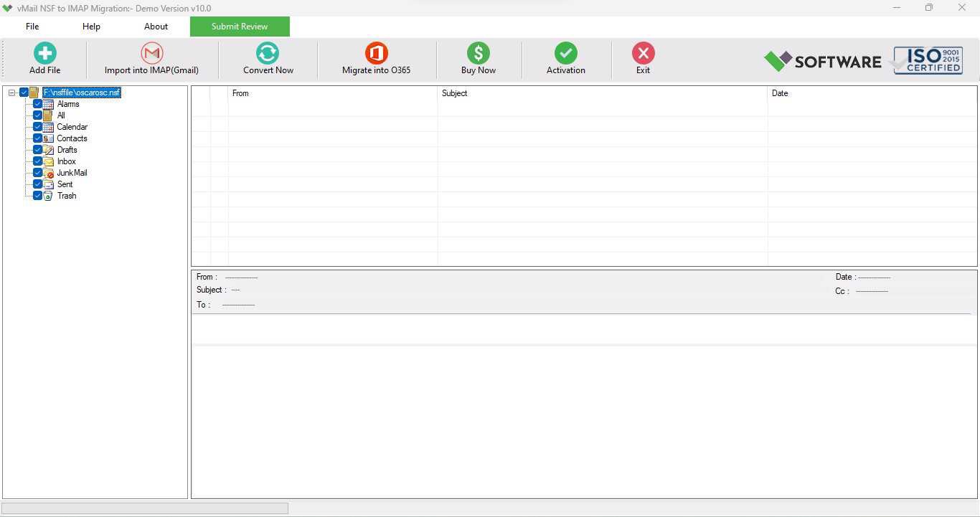The height and width of the screenshot is (517, 980).
Task: Select the Drafts folder name
Action: click(67, 150)
